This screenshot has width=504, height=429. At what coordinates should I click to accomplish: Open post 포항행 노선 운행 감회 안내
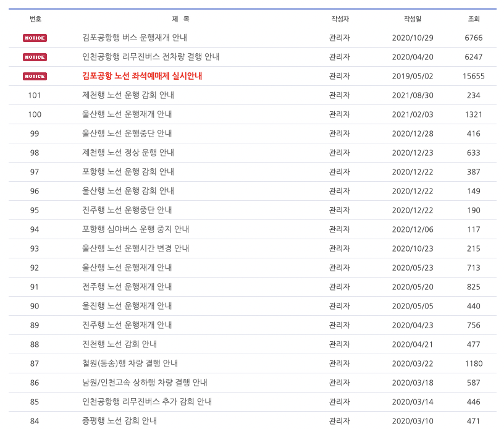pos(128,172)
